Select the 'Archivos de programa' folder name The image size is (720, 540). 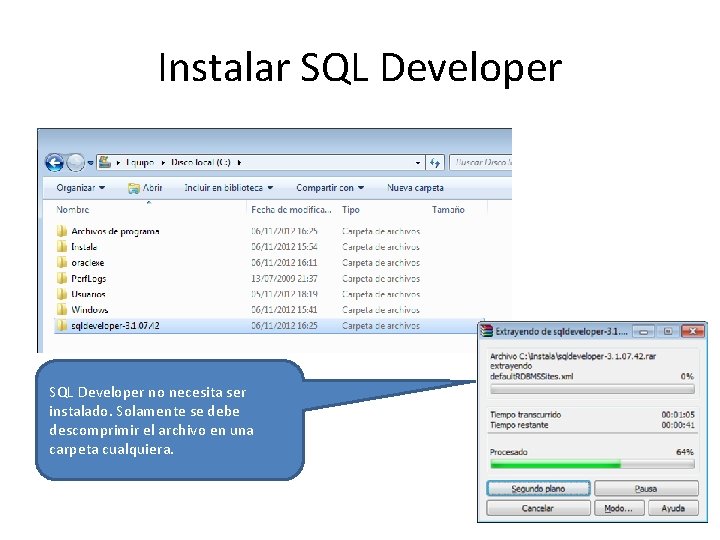[x=115, y=231]
